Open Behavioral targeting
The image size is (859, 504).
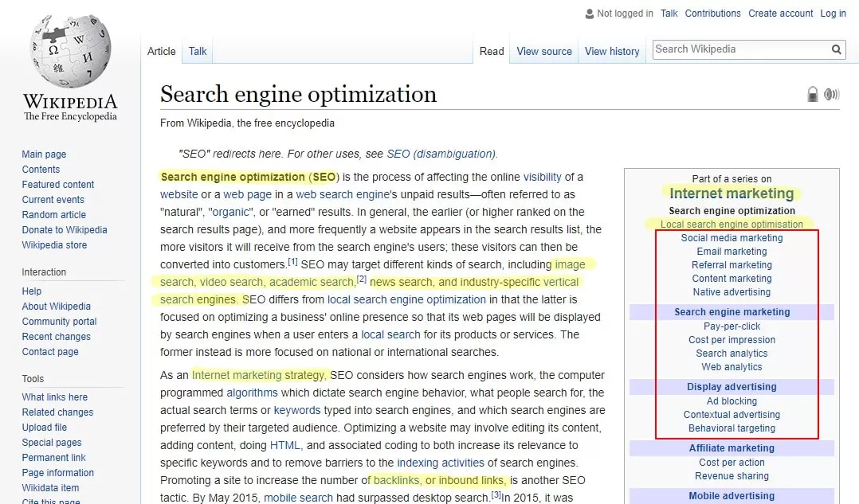(732, 428)
